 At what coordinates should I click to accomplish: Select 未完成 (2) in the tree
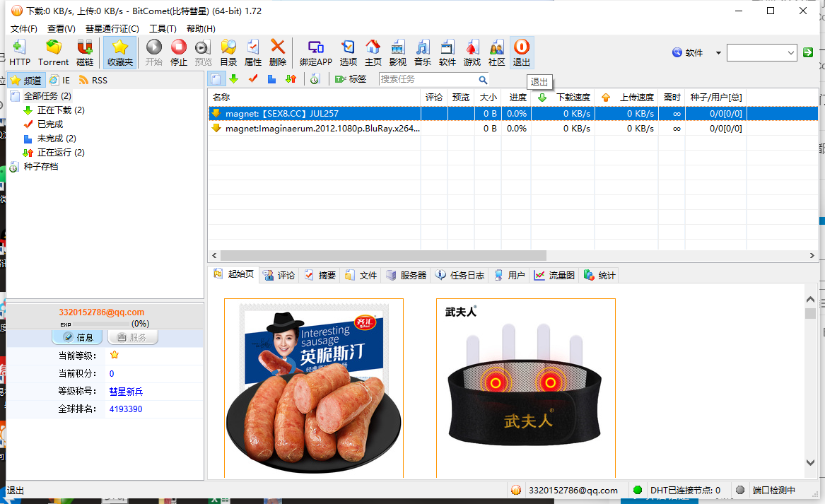click(x=57, y=139)
